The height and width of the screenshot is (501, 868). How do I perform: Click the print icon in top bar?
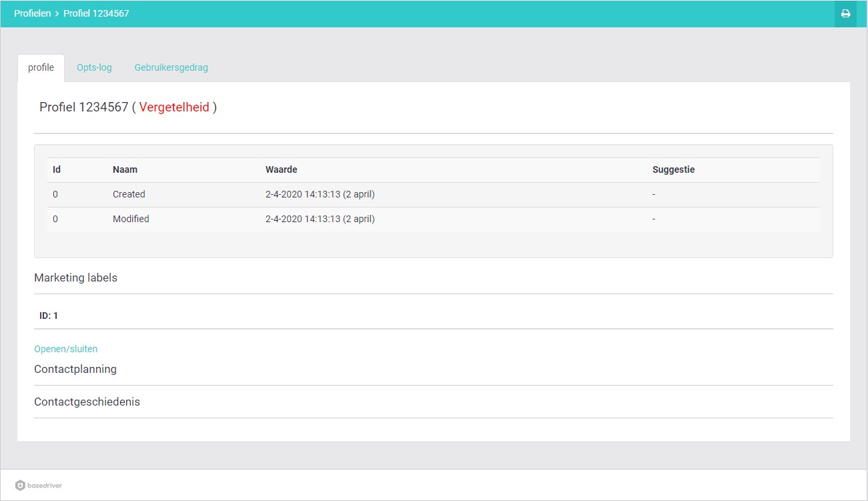pyautogui.click(x=845, y=13)
